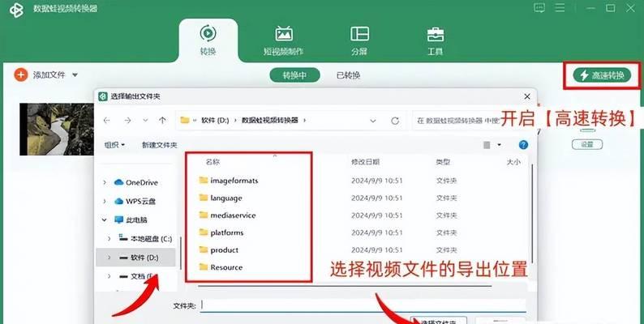644x324 pixels.
Task: Expand the address bar history dropdown
Action: pos(373,121)
